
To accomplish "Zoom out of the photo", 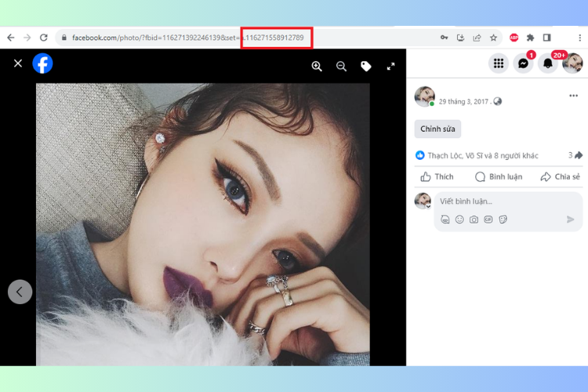I will point(341,67).
